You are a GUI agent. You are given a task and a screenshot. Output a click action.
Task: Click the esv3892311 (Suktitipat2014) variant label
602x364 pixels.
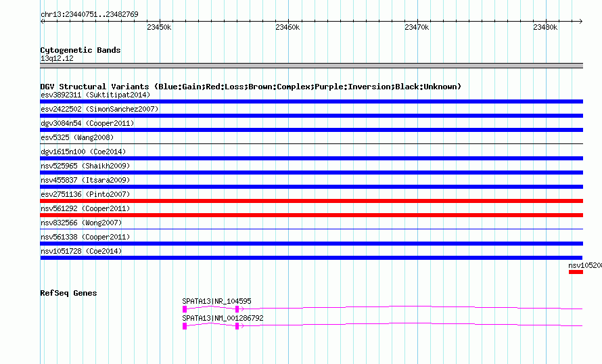point(95,95)
